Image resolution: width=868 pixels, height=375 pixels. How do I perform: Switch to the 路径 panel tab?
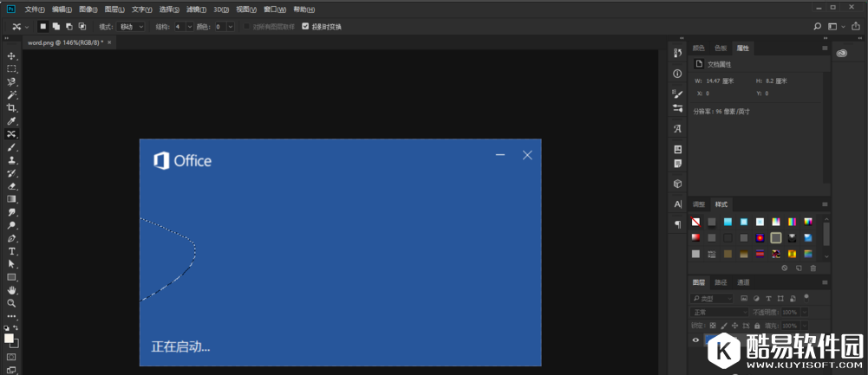coord(721,282)
